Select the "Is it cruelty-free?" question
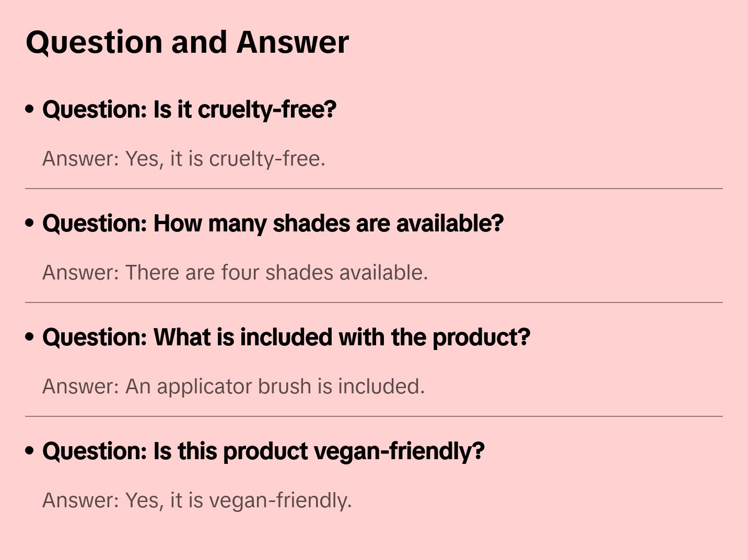 pyautogui.click(x=189, y=110)
